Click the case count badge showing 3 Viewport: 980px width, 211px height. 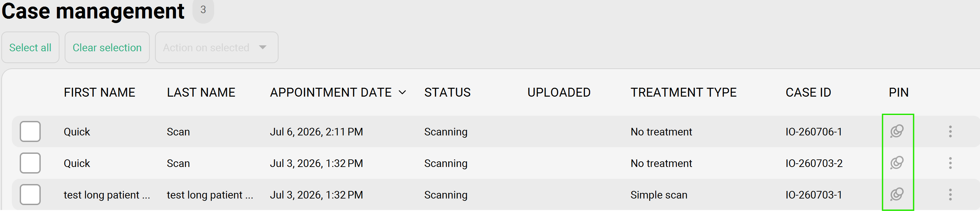(x=203, y=10)
